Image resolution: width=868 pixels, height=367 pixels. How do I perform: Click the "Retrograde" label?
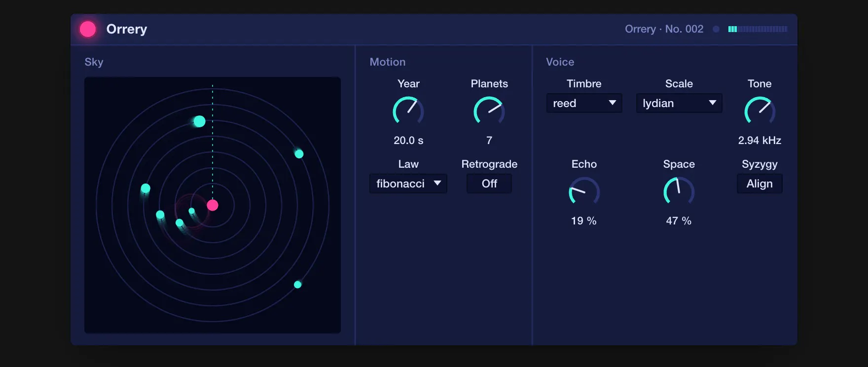(x=489, y=164)
